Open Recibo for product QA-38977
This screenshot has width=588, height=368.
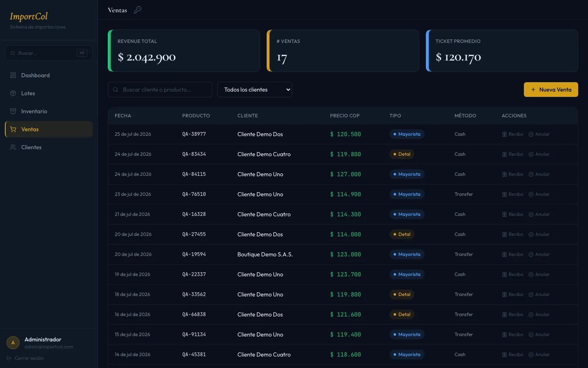pos(512,134)
